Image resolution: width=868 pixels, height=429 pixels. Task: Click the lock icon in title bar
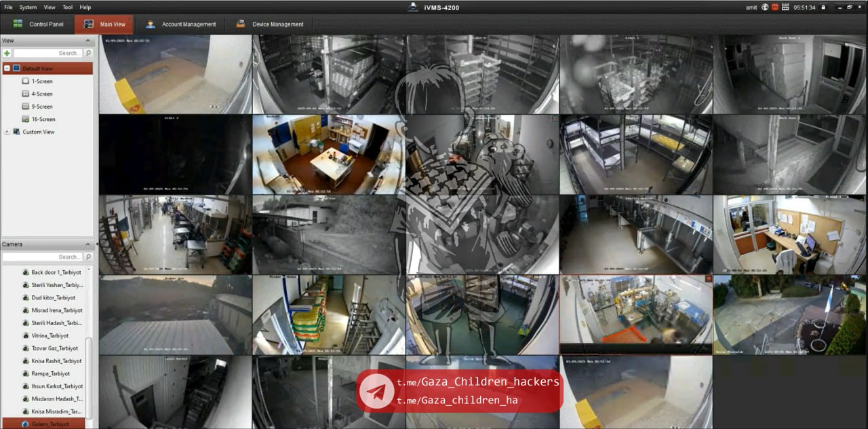[x=823, y=7]
